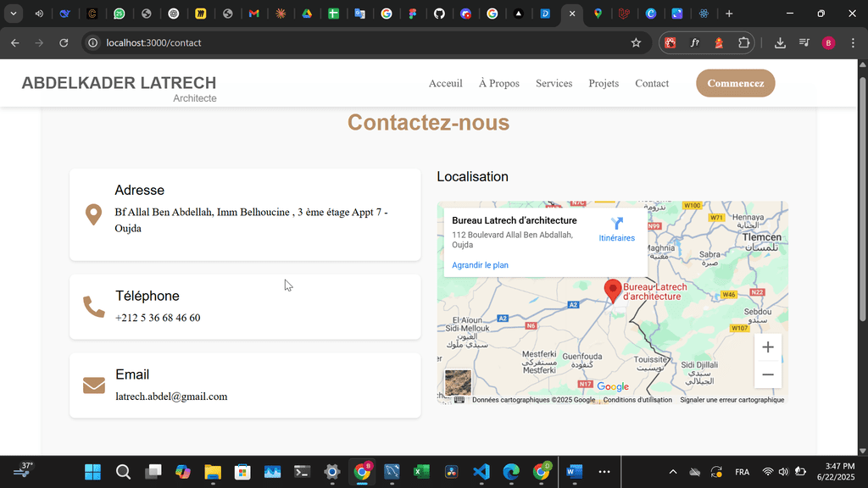The width and height of the screenshot is (868, 488).
Task: Go to the Acceuil page
Action: click(446, 83)
